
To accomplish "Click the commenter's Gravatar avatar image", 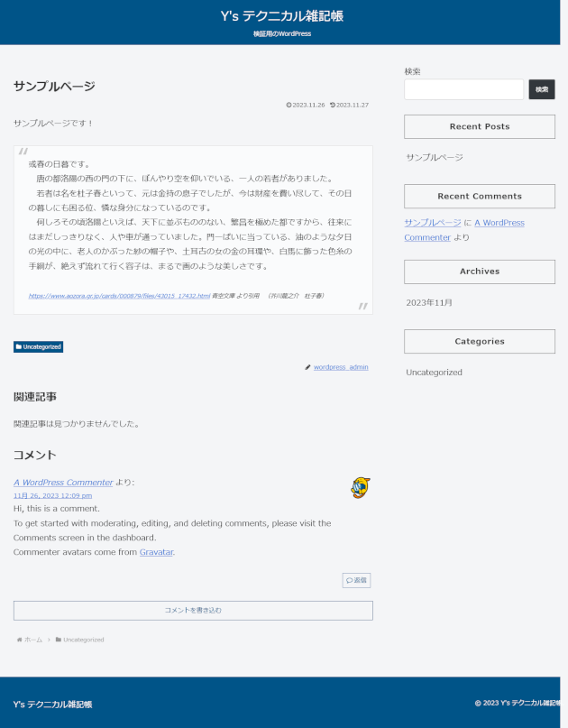I will [361, 488].
